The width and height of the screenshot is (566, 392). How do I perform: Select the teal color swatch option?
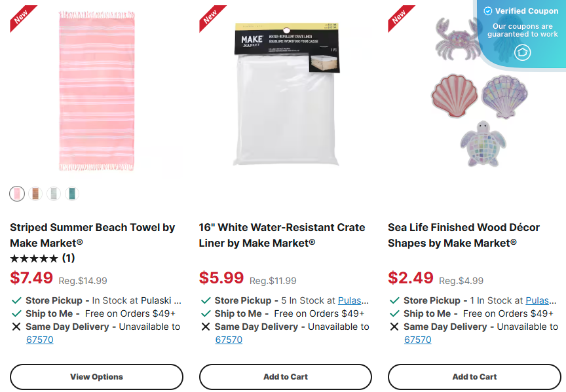72,194
